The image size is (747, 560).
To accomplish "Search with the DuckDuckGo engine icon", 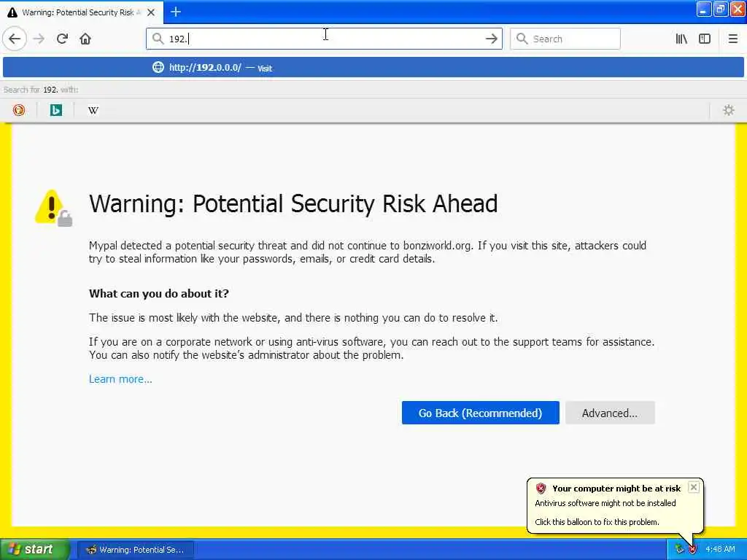I will click(18, 110).
